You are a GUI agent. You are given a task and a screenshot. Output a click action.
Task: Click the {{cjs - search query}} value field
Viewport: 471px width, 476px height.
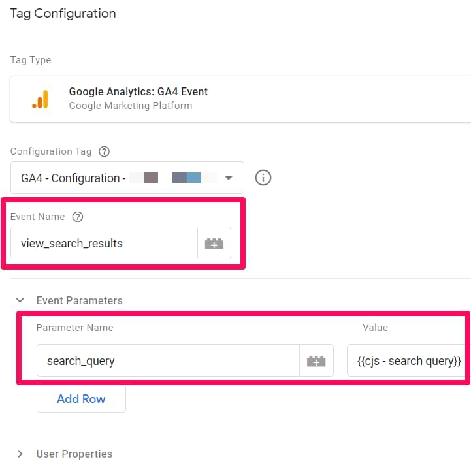pyautogui.click(x=406, y=361)
